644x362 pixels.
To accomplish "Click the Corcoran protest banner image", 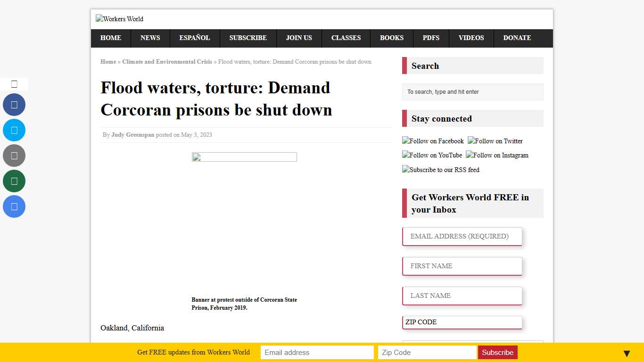I will click(244, 156).
